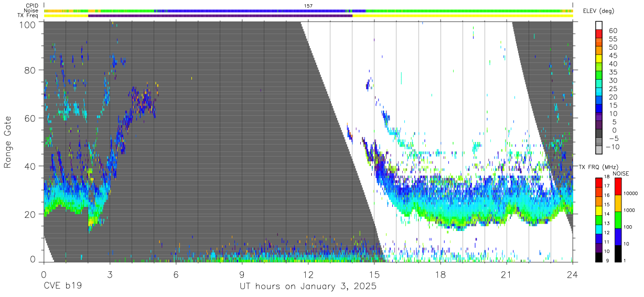Image resolution: width=644 pixels, height=297 pixels.
Task: Click the 12 tick on UT hours axis
Action: point(308,274)
